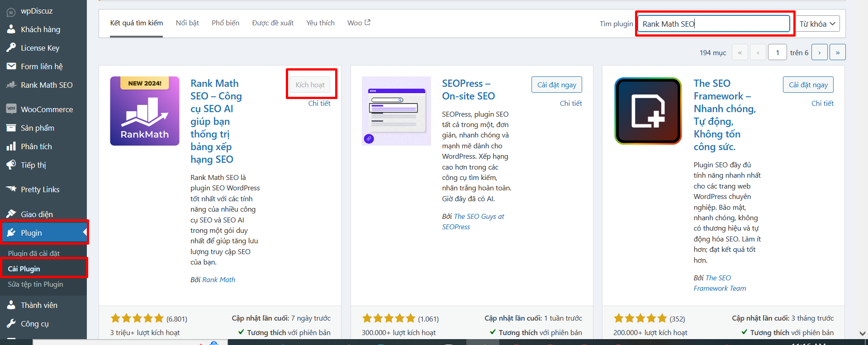The image size is (868, 345).
Task: Click the 194 mục results count
Action: [713, 53]
